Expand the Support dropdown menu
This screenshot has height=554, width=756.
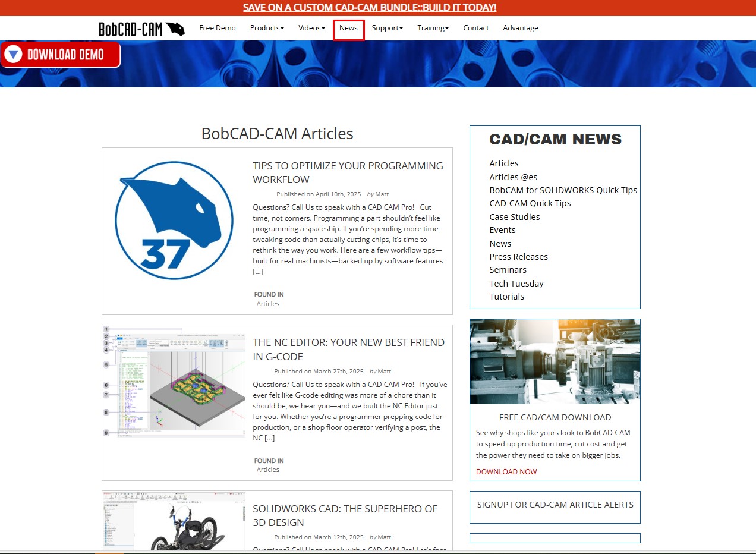click(388, 28)
